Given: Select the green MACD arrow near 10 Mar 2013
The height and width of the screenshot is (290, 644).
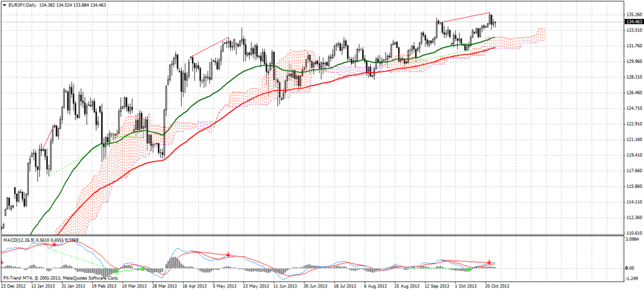Looking at the screenshot, I should (x=143, y=269).
